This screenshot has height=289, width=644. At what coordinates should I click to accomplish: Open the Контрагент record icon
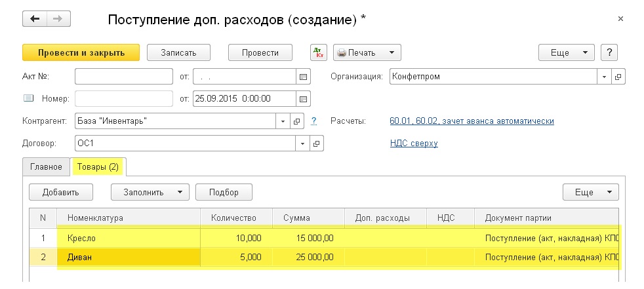coord(296,121)
